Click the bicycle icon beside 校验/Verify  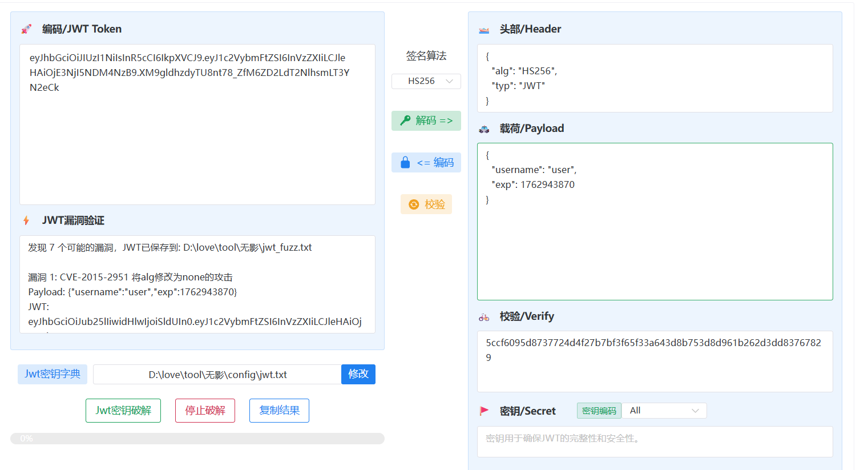(484, 317)
